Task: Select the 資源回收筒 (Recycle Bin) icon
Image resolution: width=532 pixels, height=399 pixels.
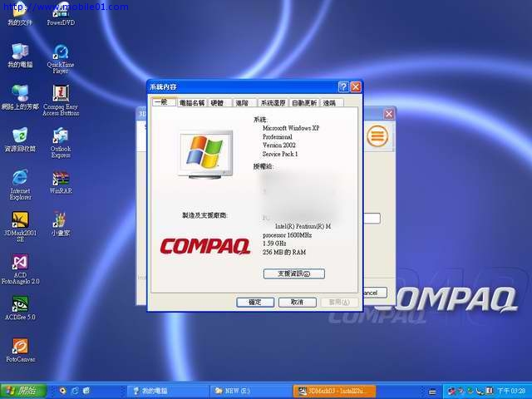Action: 20,140
